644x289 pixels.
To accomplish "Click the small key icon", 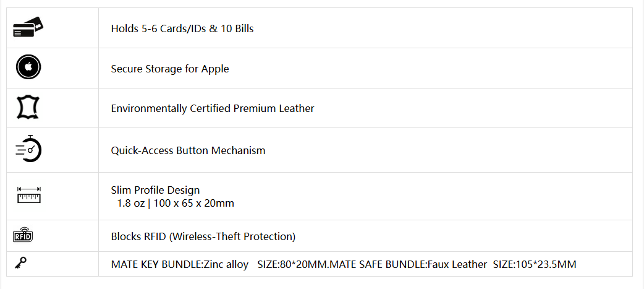I will pyautogui.click(x=20, y=262).
